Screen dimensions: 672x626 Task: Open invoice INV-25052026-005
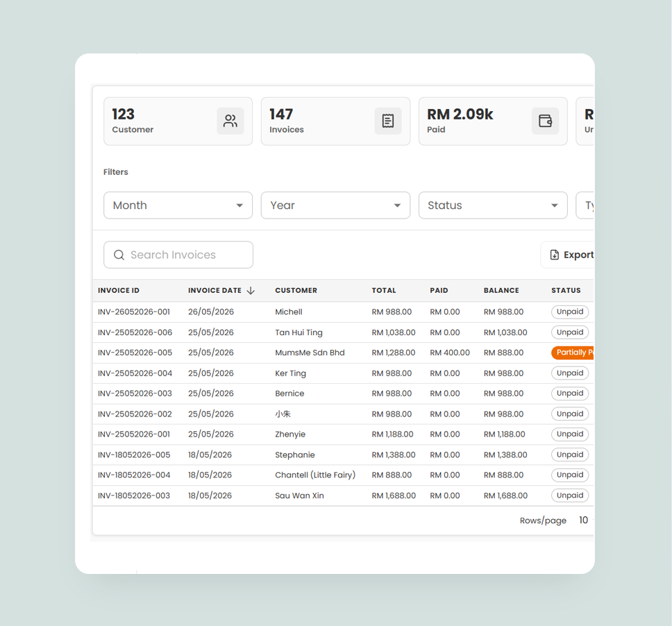(135, 353)
